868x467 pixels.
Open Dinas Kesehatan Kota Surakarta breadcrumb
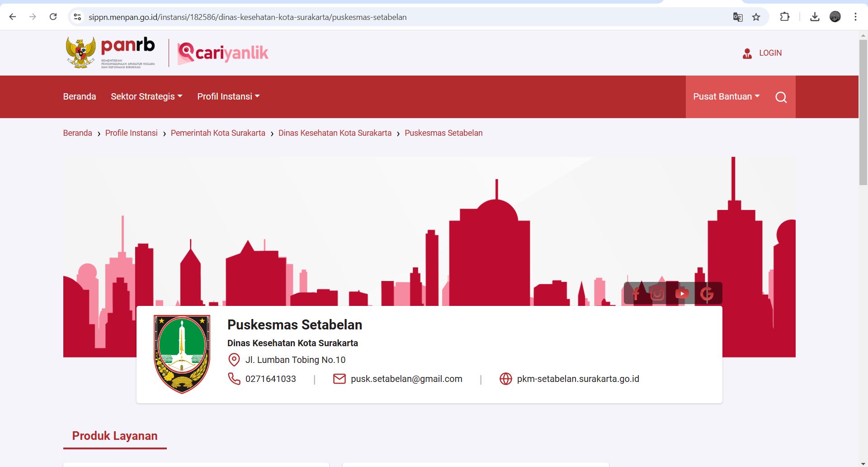coord(335,133)
